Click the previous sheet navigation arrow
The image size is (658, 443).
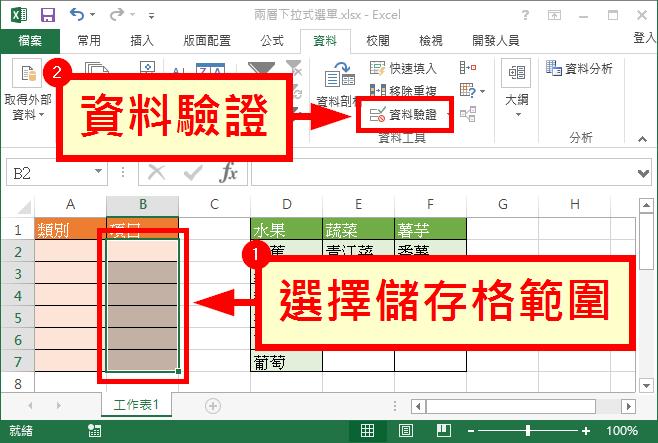tap(30, 405)
